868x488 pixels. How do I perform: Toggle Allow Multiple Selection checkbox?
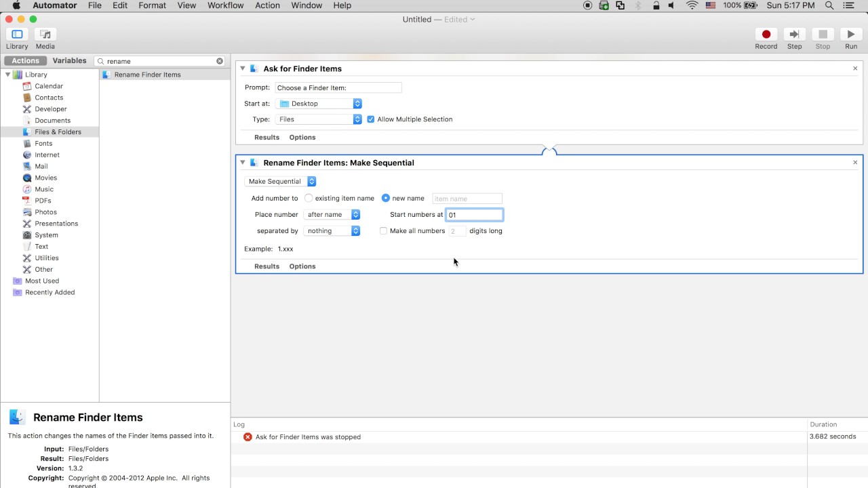tap(371, 119)
